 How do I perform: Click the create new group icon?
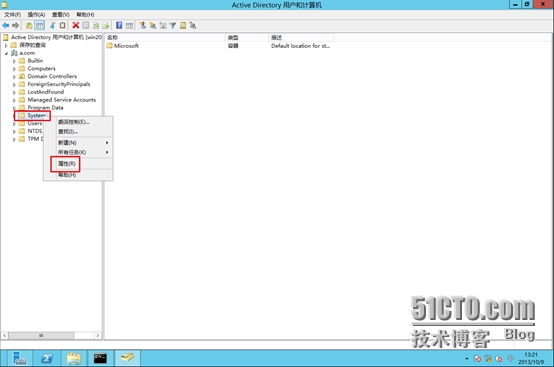[153, 25]
